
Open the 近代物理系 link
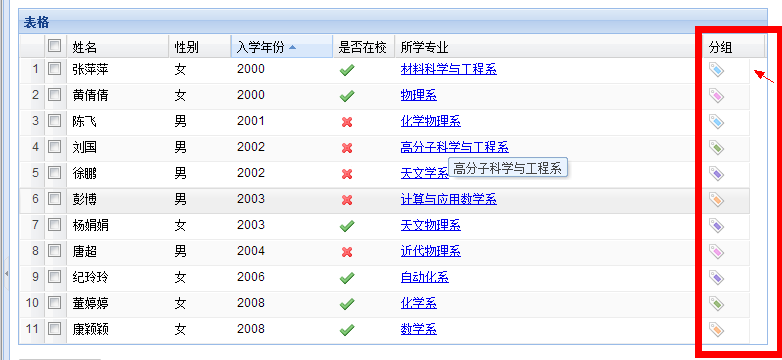click(431, 251)
